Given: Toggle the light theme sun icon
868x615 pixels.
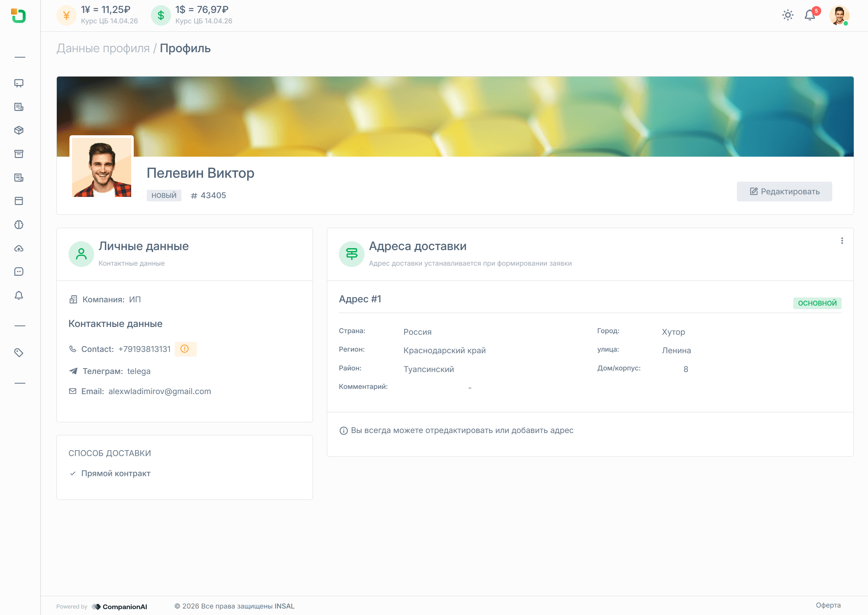Looking at the screenshot, I should click(x=788, y=15).
